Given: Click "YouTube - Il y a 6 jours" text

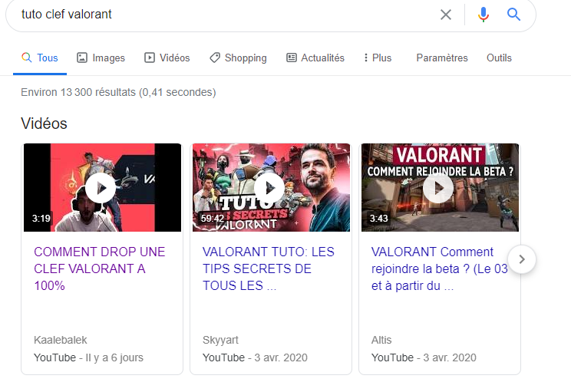Looking at the screenshot, I should [x=88, y=357].
